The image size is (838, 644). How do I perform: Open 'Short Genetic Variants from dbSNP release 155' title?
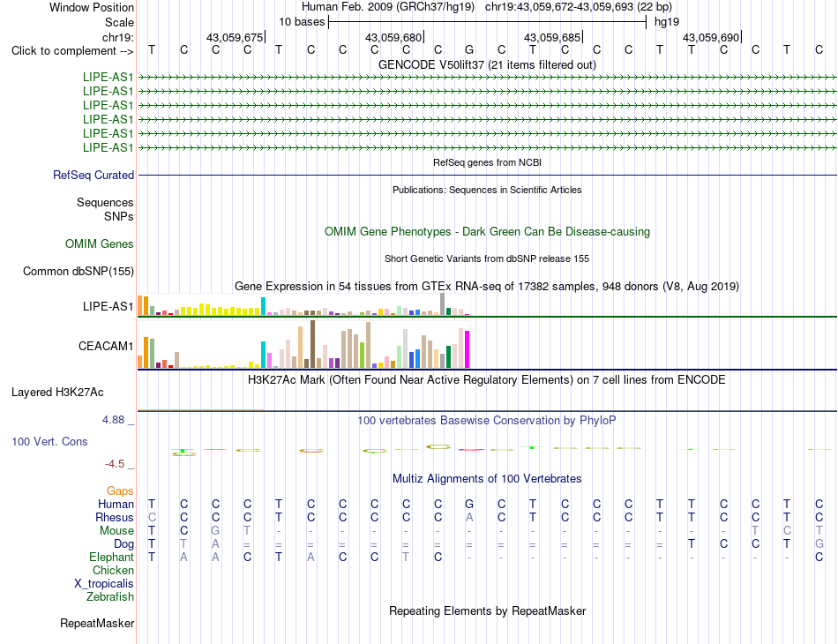pyautogui.click(x=487, y=258)
